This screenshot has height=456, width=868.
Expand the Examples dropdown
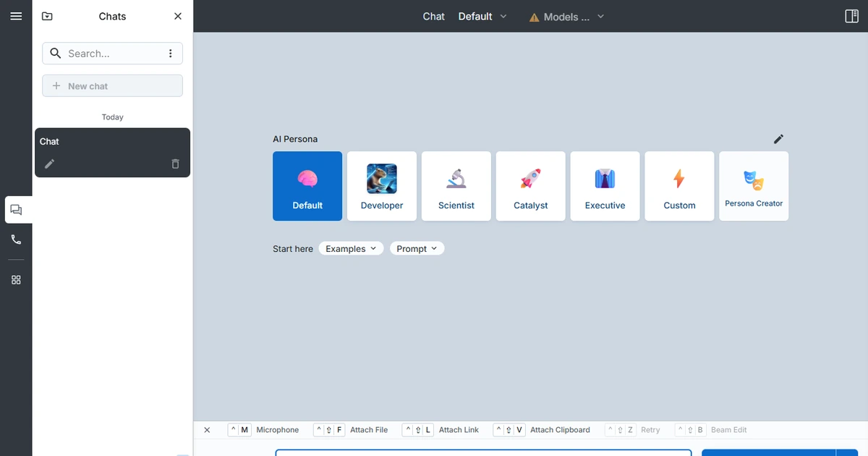pyautogui.click(x=352, y=248)
